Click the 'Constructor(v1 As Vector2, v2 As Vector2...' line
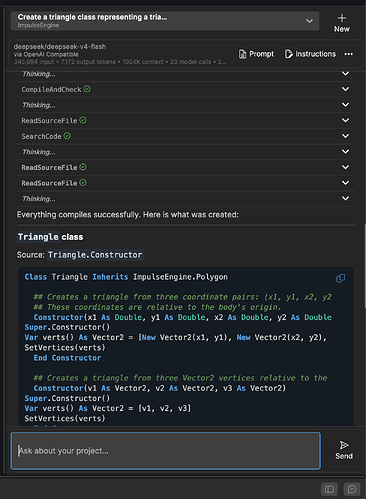Screen dimensions: 366x499 pos(160,388)
